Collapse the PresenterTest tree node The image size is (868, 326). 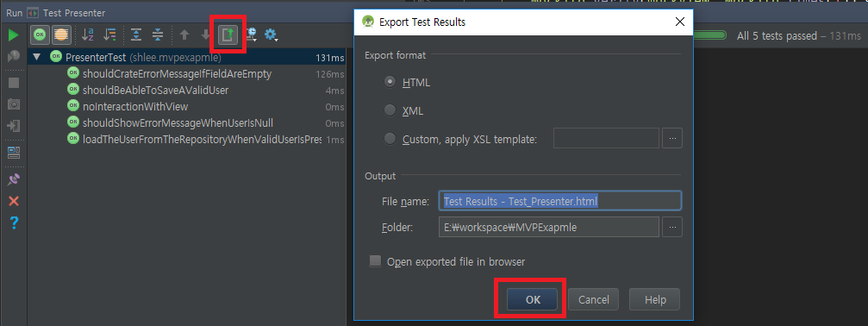click(37, 56)
